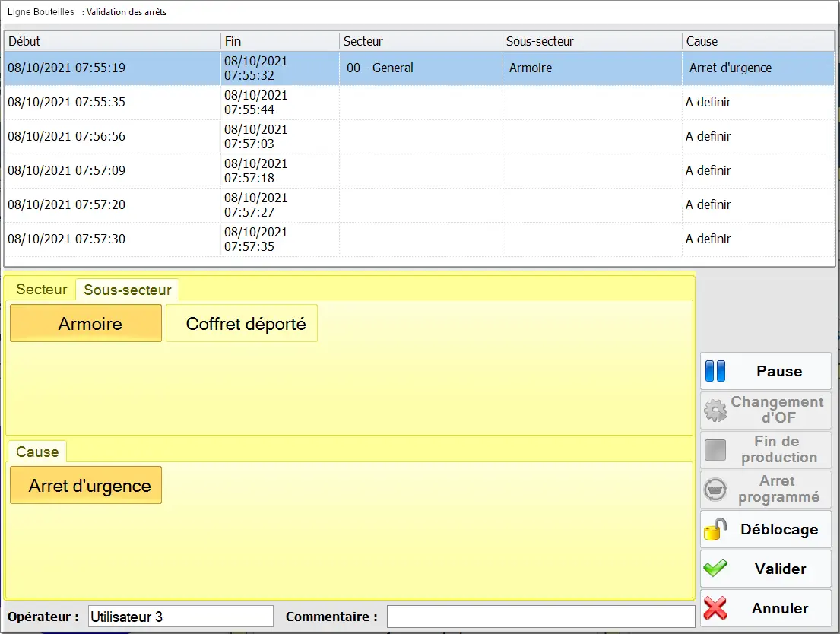Sort by the Début column header
The image size is (840, 634).
(x=113, y=41)
